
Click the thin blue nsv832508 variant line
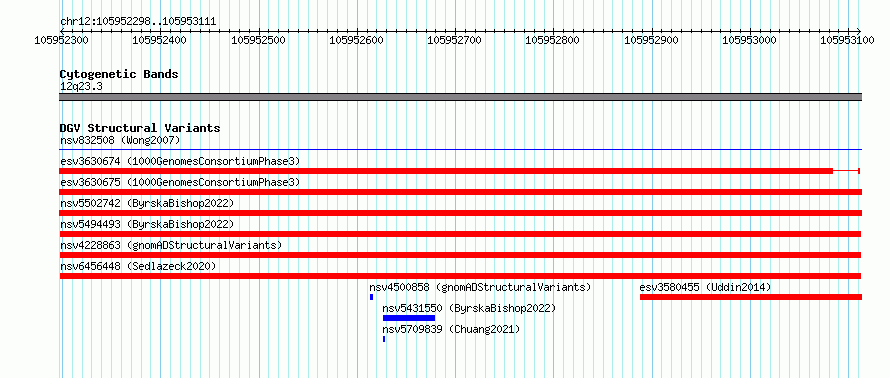pyautogui.click(x=460, y=150)
